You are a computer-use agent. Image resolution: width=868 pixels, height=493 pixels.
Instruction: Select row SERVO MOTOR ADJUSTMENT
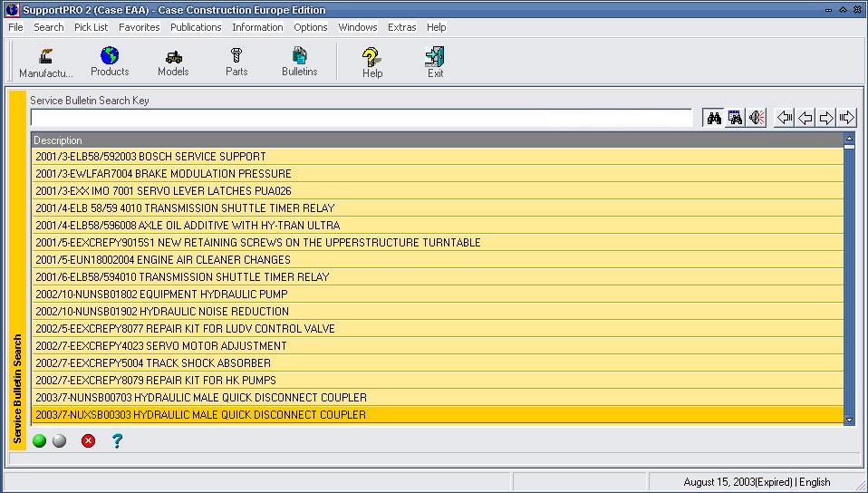pos(438,345)
